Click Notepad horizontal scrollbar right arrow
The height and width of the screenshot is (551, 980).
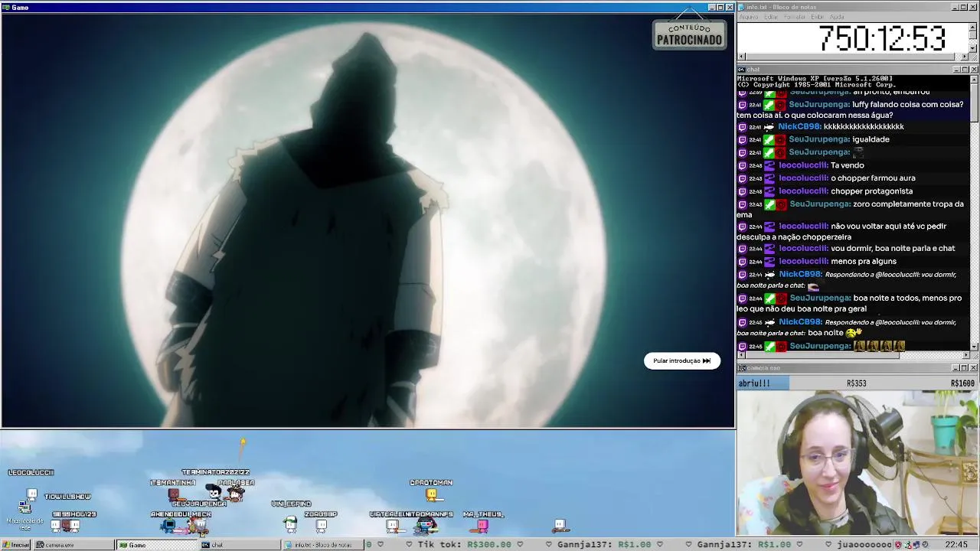[x=965, y=57]
